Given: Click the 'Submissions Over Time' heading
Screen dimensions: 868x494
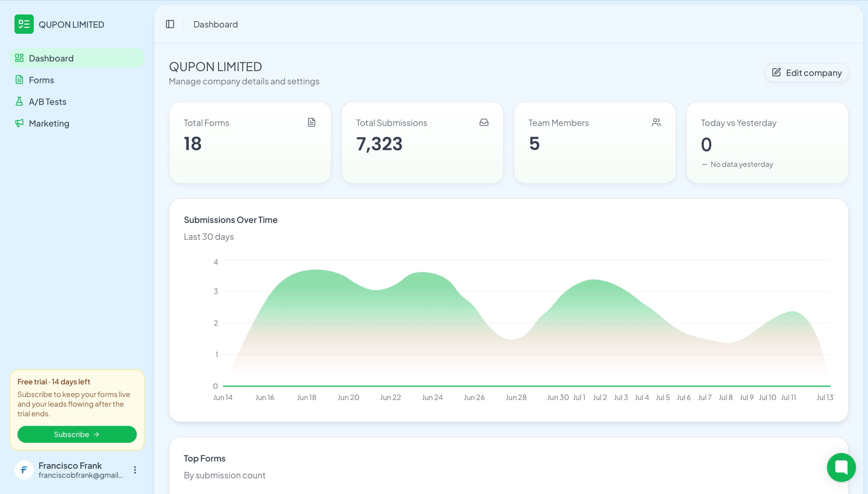Looking at the screenshot, I should click(x=231, y=220).
